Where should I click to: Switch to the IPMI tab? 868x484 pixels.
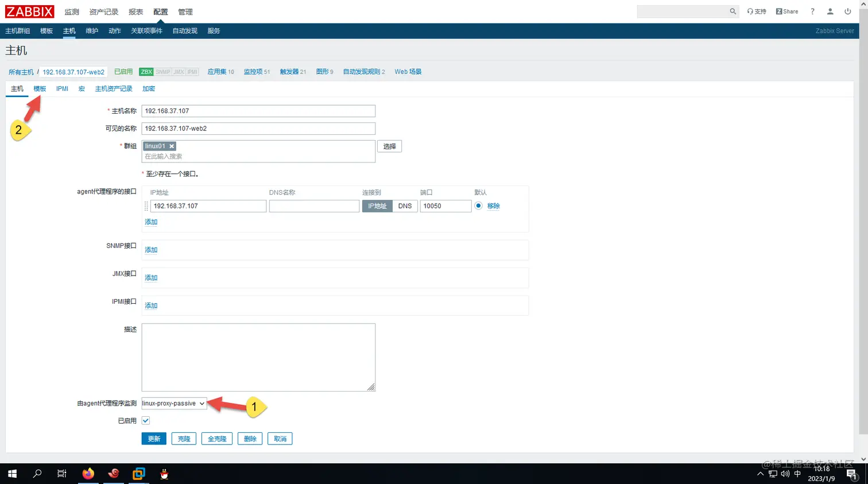tap(62, 89)
